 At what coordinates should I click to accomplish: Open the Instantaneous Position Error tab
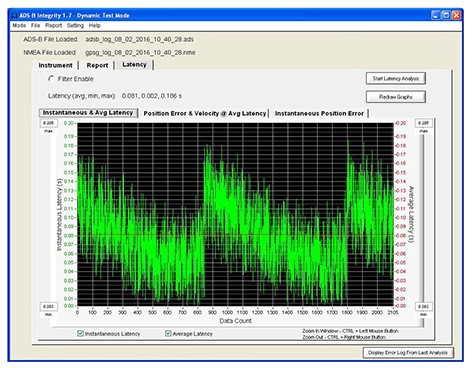point(319,113)
